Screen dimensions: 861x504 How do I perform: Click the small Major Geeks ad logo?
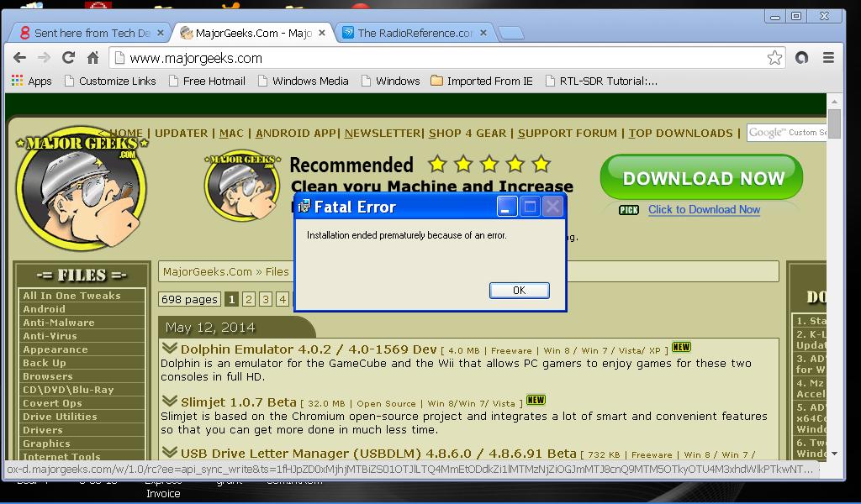point(242,186)
